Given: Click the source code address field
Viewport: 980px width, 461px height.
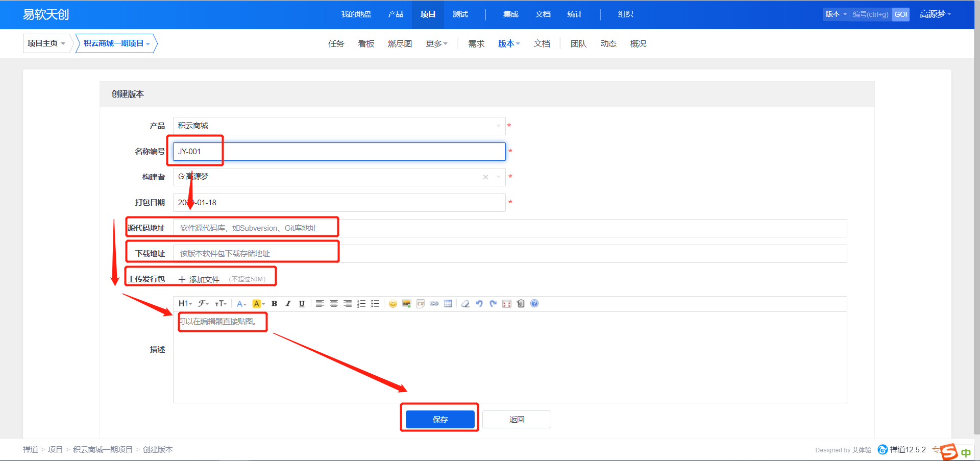Looking at the screenshot, I should coord(510,228).
